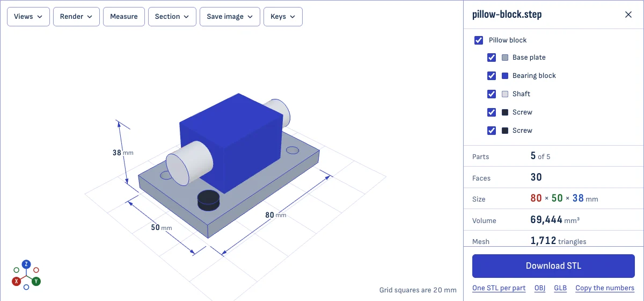This screenshot has height=301, width=644.
Task: Click the Copy the numbers link
Action: 605,288
